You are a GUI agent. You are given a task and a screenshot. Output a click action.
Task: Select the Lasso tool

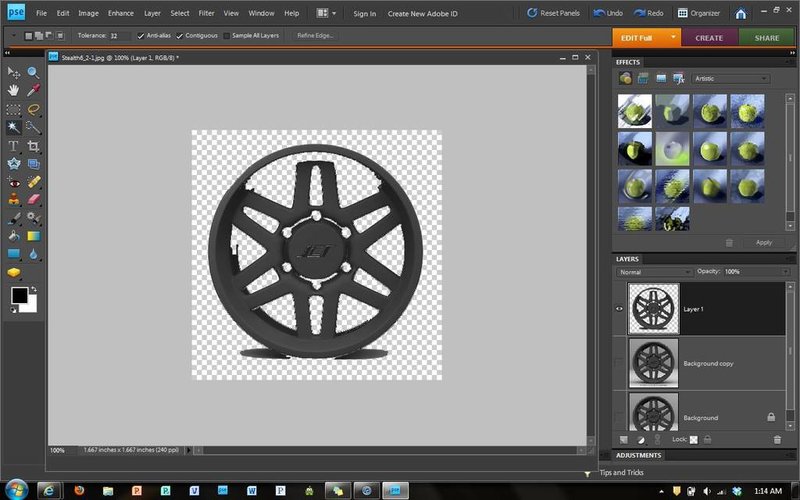click(x=33, y=109)
